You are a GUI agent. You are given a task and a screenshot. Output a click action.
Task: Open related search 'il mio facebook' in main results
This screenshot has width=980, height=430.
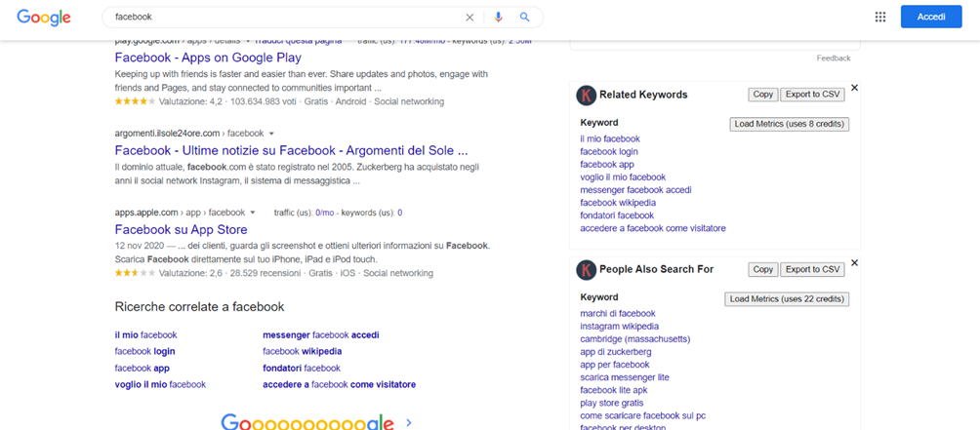point(145,335)
